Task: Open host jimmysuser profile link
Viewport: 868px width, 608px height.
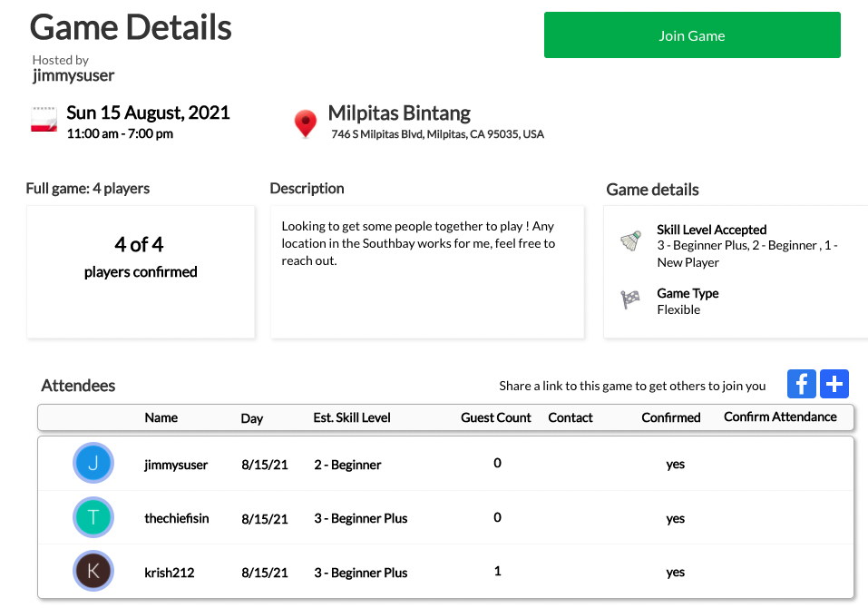Action: tap(73, 76)
